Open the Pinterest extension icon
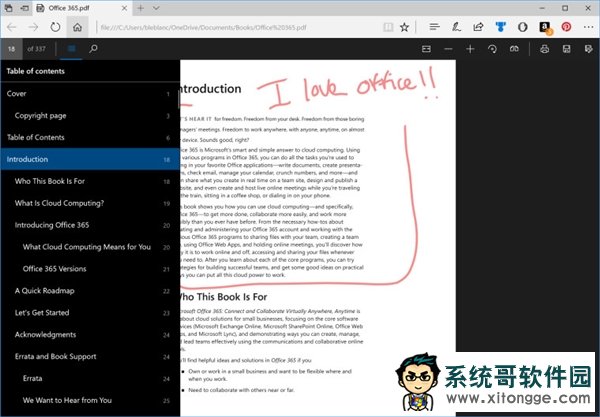Viewport: 600px width, 417px height. 566,27
